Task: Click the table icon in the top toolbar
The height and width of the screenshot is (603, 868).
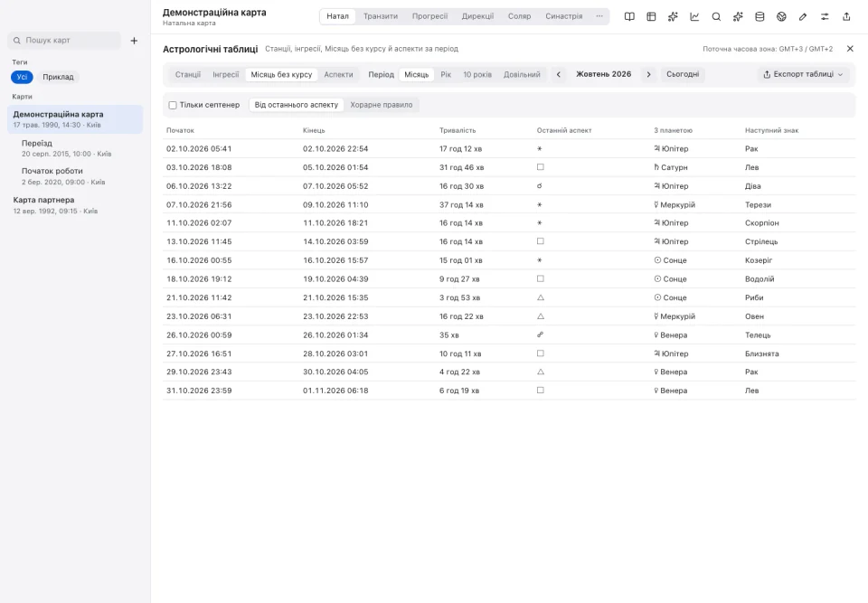Action: [651, 16]
